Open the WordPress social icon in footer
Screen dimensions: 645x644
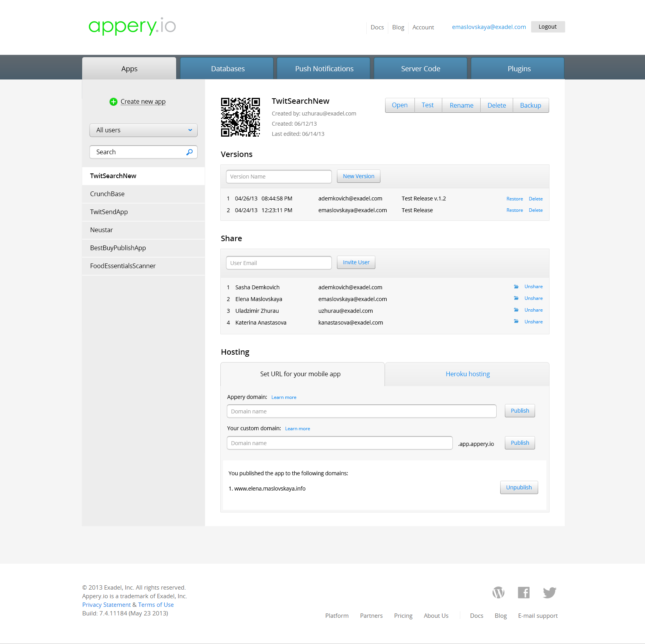tap(498, 593)
